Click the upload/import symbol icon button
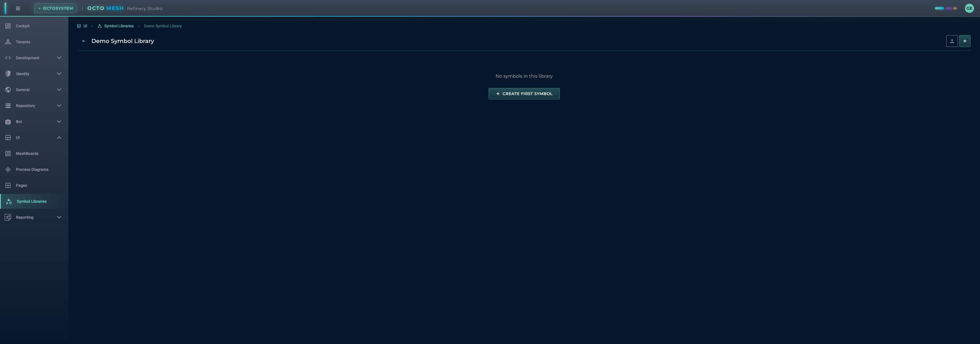The width and height of the screenshot is (980, 344). point(952,41)
